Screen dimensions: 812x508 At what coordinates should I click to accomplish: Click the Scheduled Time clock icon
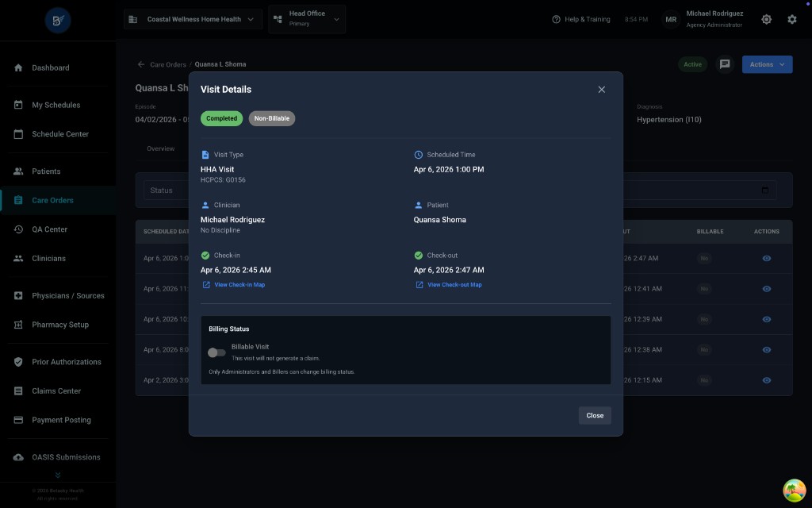coord(419,155)
